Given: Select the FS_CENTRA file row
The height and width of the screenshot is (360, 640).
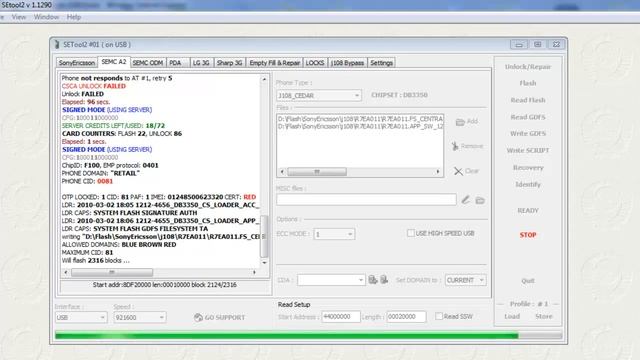Looking at the screenshot, I should [x=360, y=119].
